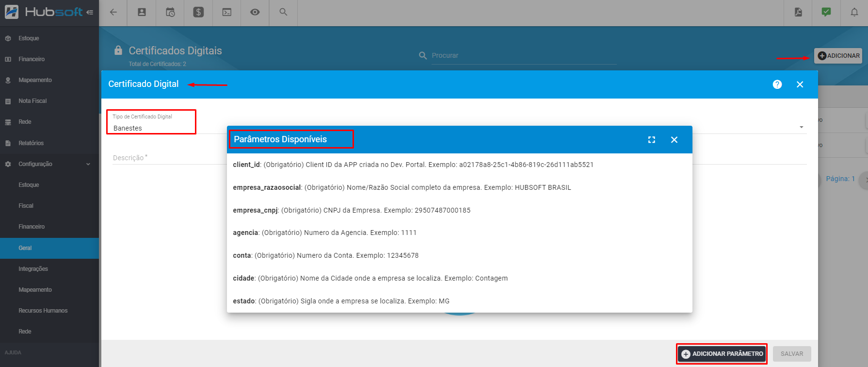Click ADICIONAR PARÂMETRO button

tap(722, 354)
